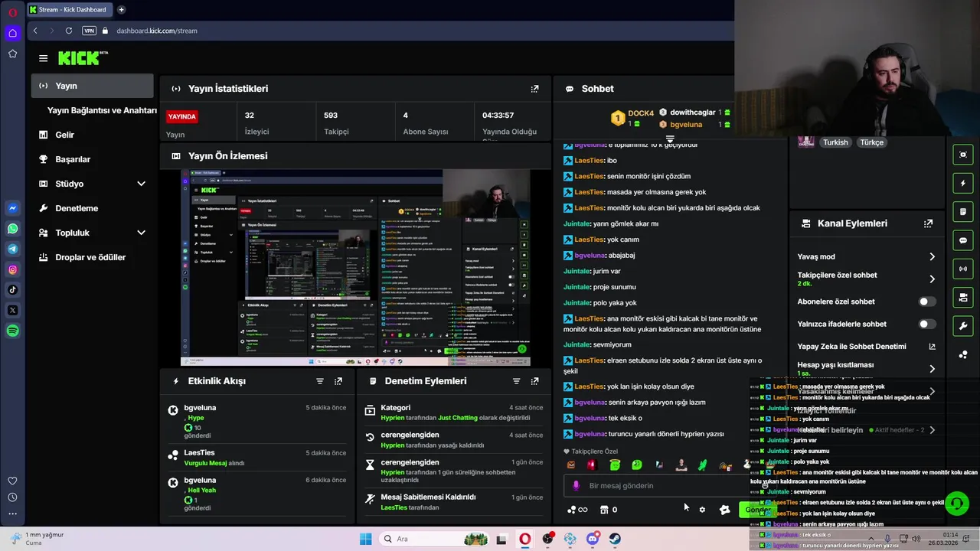Click the Turkish tag
Screen dimensions: 980x551
click(x=835, y=142)
